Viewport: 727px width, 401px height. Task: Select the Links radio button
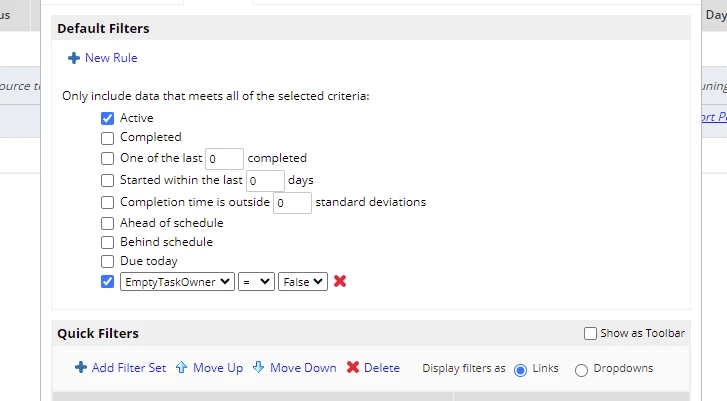pos(520,370)
